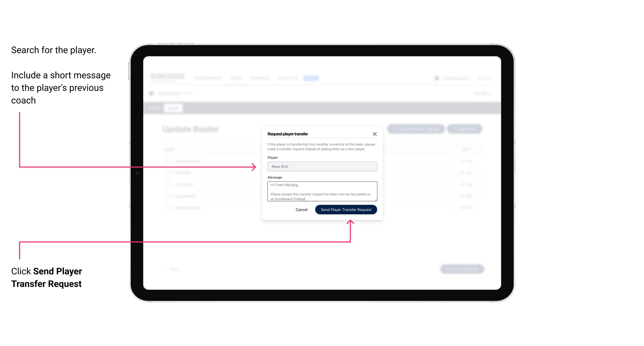Click the transfer request dialog icon
644x346 pixels.
[x=375, y=134]
